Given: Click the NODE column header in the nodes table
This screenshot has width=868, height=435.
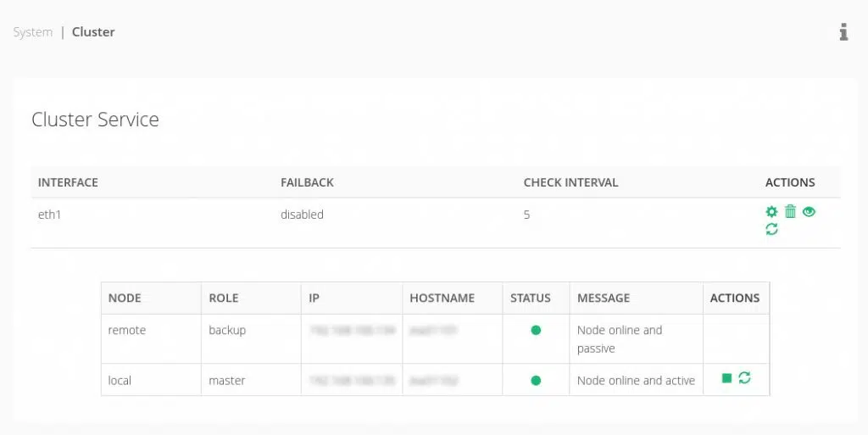Looking at the screenshot, I should (x=125, y=298).
